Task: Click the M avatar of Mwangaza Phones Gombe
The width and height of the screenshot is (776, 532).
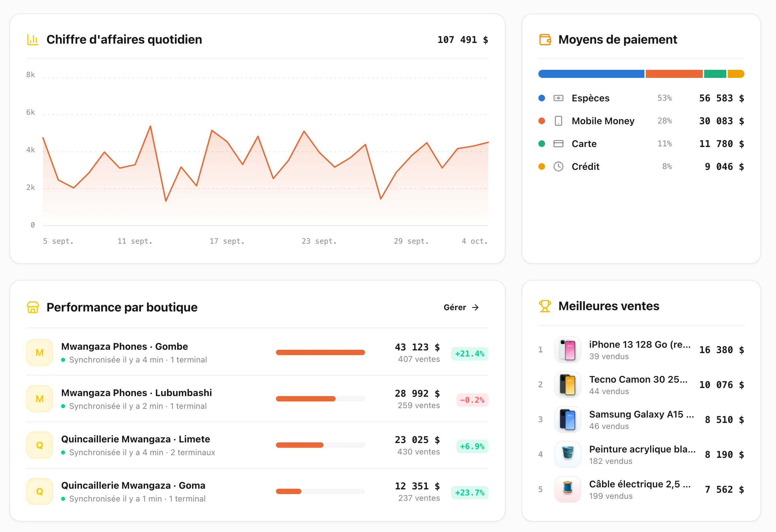Action: point(40,352)
